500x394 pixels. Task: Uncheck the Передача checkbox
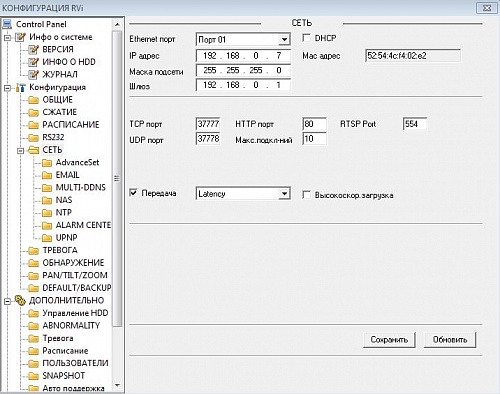[133, 193]
